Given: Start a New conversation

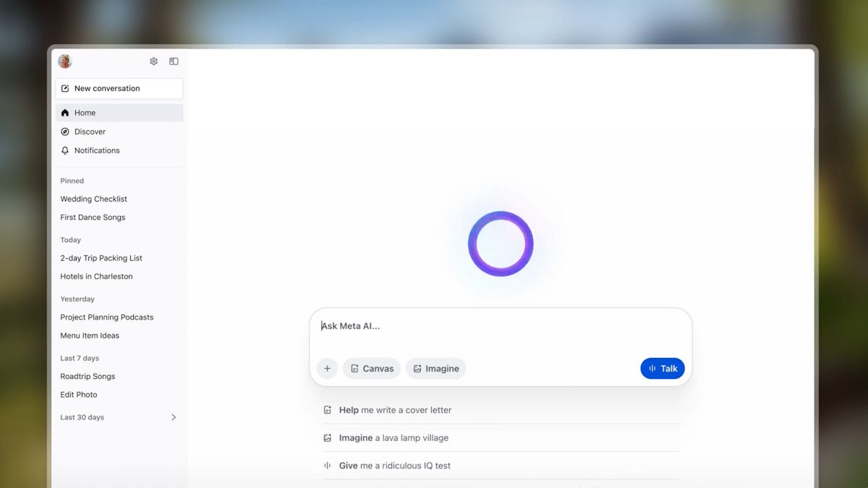Looking at the screenshot, I should [x=119, y=88].
